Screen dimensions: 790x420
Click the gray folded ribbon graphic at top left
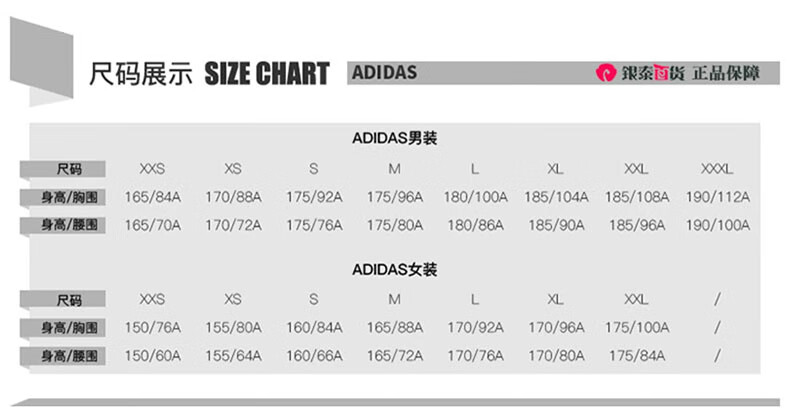(x=42, y=61)
